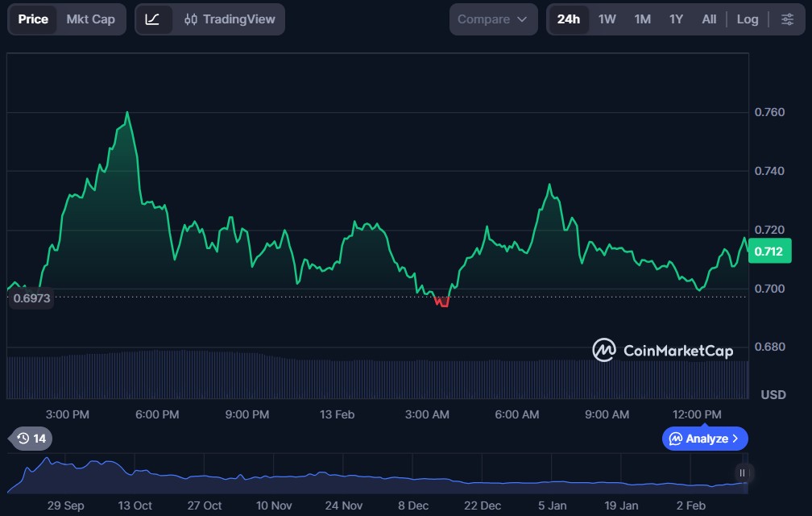This screenshot has height=516, width=812.
Task: Select the 24h time range
Action: (x=568, y=19)
